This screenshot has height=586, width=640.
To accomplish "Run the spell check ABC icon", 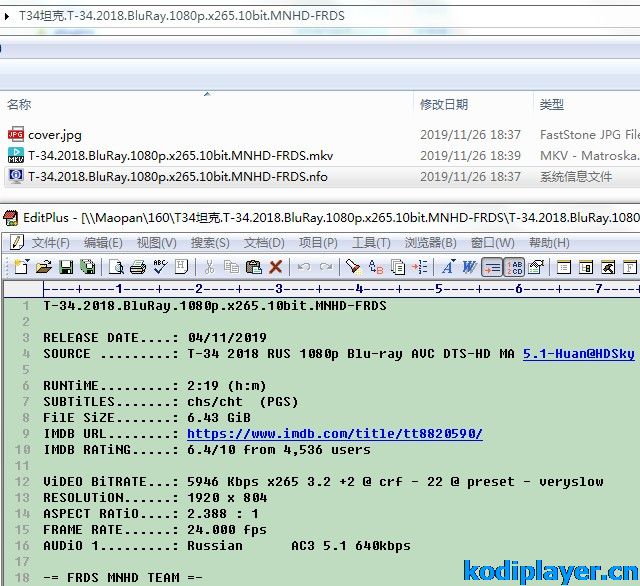I will pos(160,267).
